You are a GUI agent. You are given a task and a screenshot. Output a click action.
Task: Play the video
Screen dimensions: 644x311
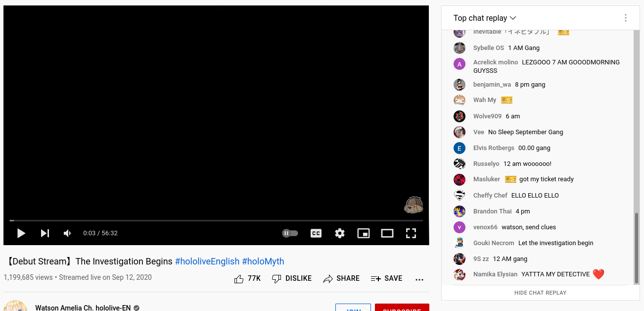coord(21,233)
